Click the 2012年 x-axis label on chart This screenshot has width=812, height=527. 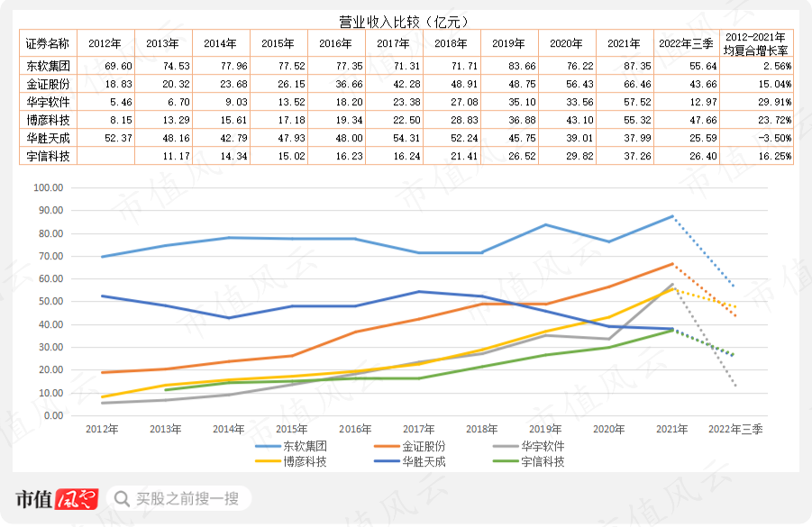[x=102, y=429]
